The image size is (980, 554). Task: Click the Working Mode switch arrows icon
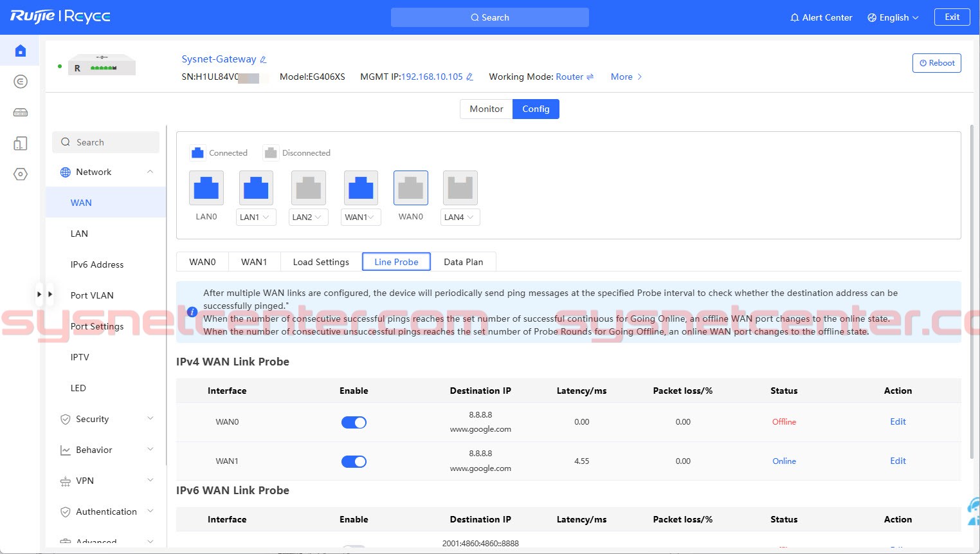click(590, 77)
